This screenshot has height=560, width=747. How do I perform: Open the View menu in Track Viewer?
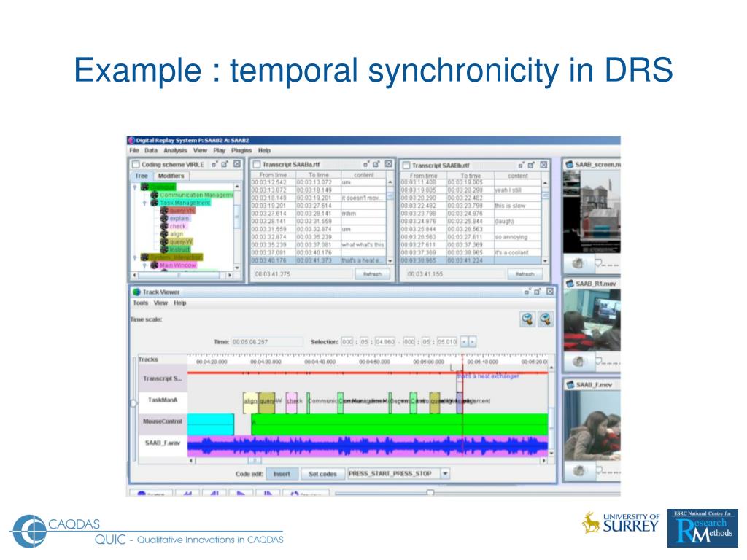pos(160,303)
